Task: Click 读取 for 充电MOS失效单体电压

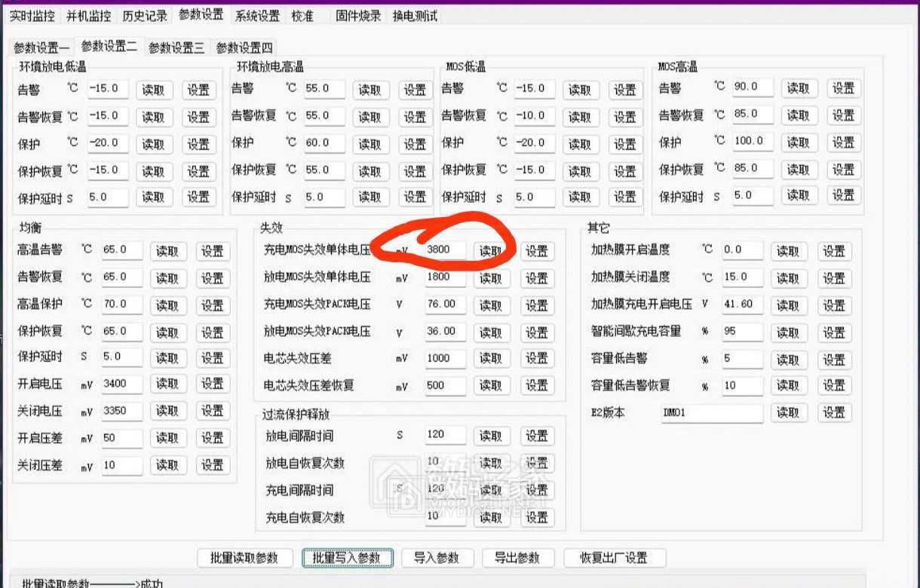Action: click(x=490, y=251)
